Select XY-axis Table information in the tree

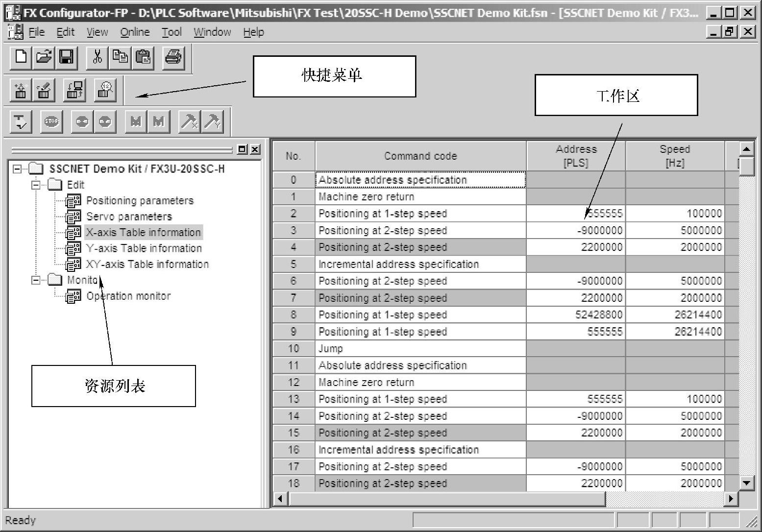tap(147, 264)
